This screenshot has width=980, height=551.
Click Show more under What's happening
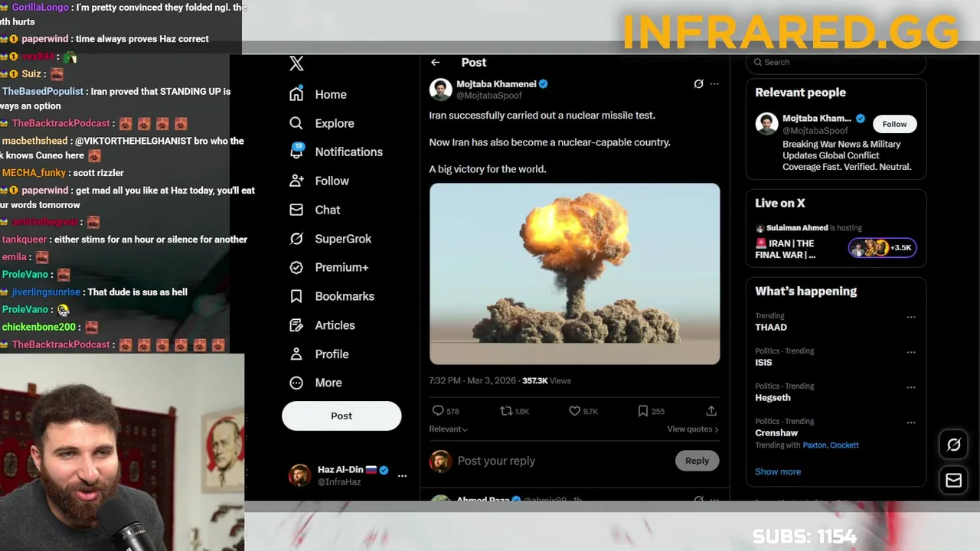tap(778, 472)
